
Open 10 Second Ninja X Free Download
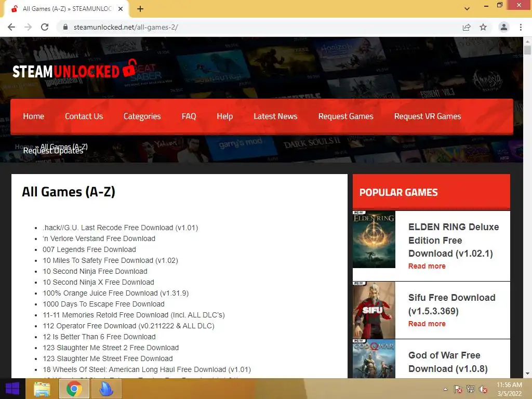click(x=98, y=282)
